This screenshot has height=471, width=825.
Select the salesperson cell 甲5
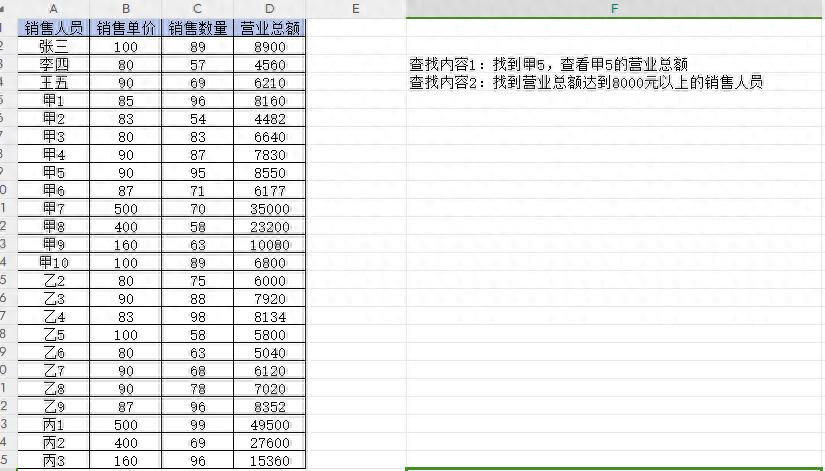54,172
